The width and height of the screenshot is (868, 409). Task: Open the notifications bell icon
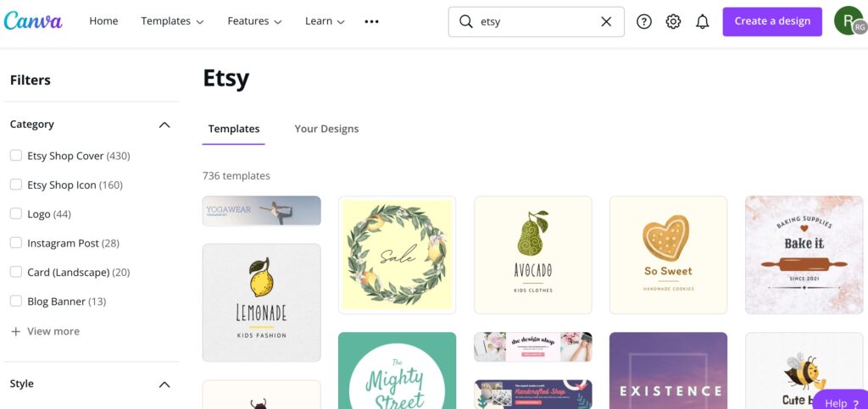click(703, 21)
